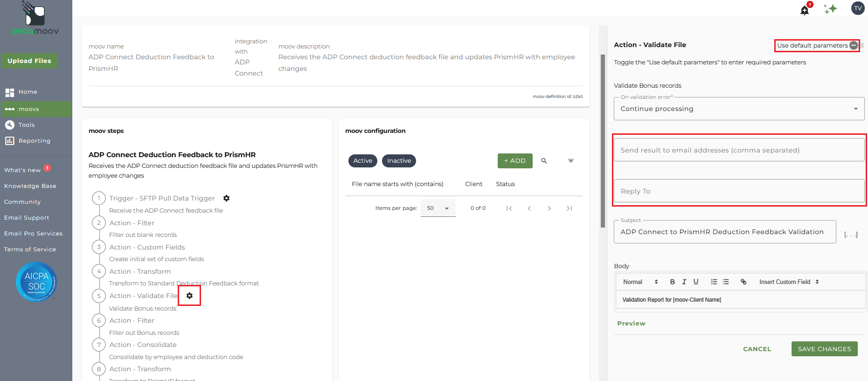Viewport: 868px width, 381px height.
Task: Click the Home dashboard icon
Action: pyautogui.click(x=10, y=92)
